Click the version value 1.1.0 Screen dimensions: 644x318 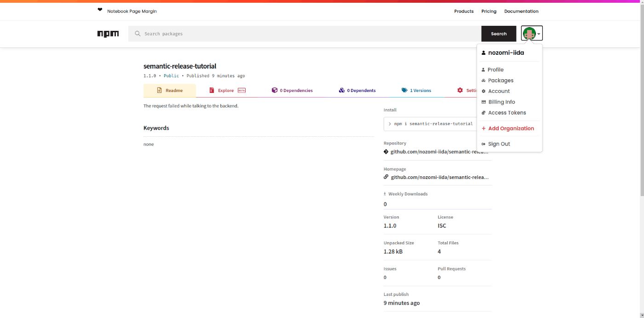click(390, 225)
